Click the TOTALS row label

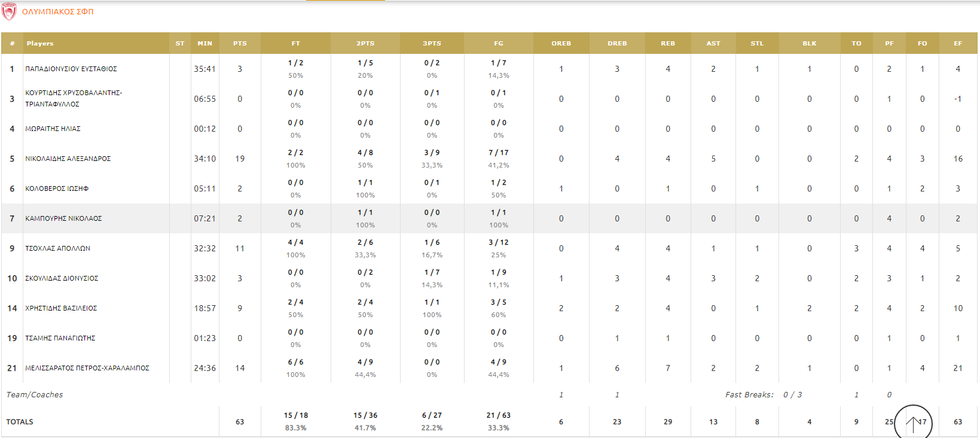20,422
